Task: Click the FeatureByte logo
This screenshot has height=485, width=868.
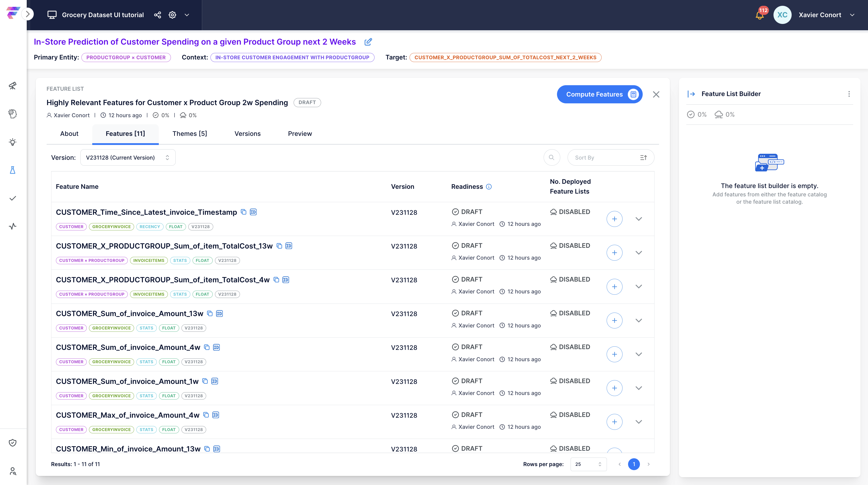Action: coord(13,13)
